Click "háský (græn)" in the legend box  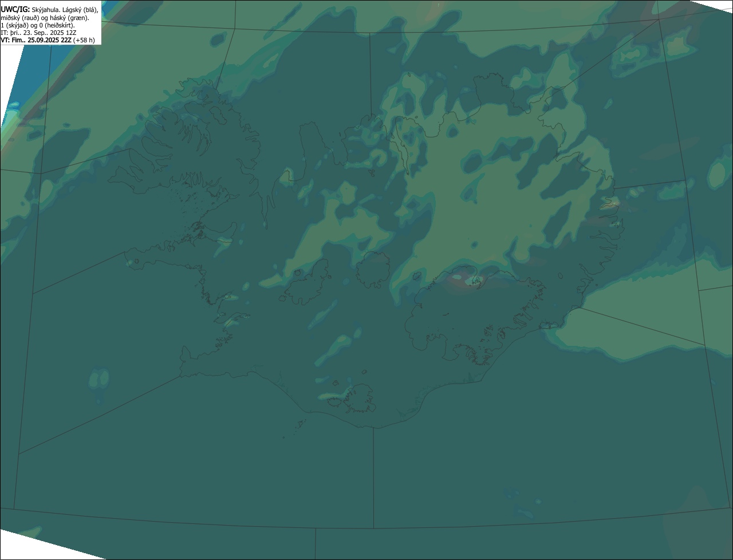(x=69, y=18)
